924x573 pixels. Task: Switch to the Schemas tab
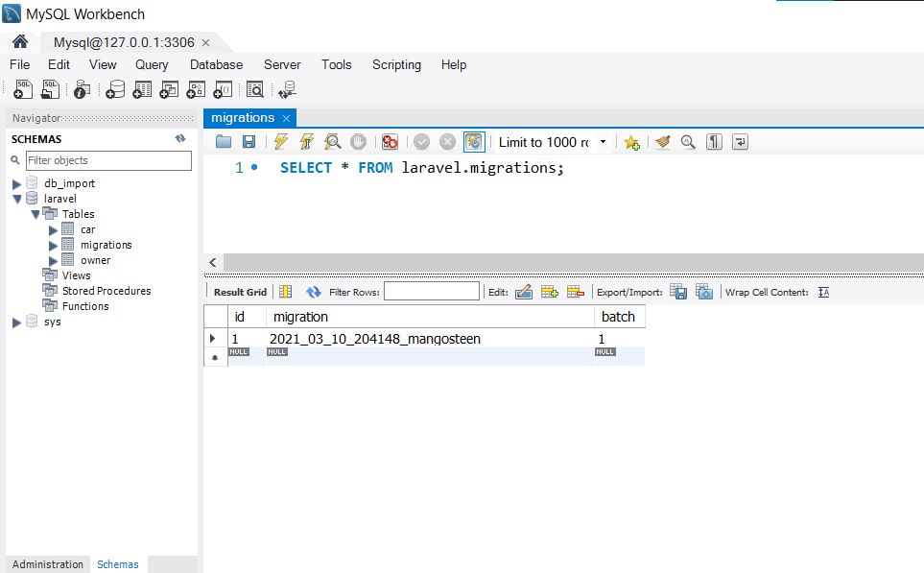coord(118,564)
